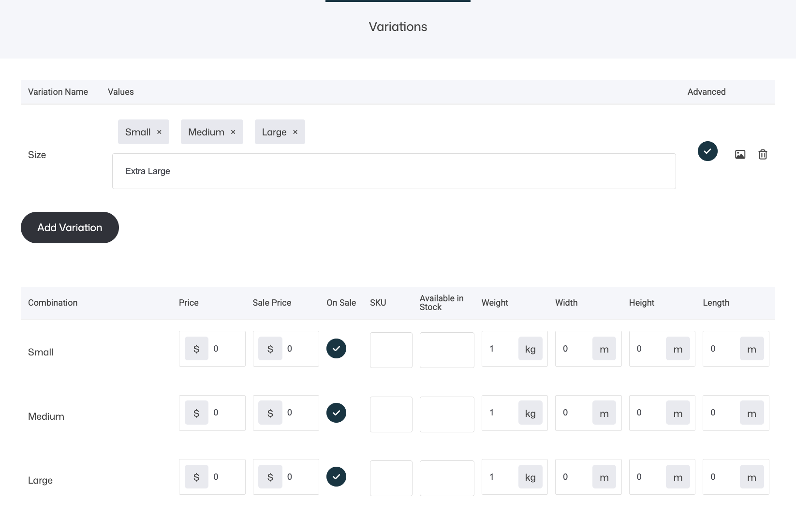Toggle On Sale for Small row
Screen dimensions: 796x532
click(336, 349)
